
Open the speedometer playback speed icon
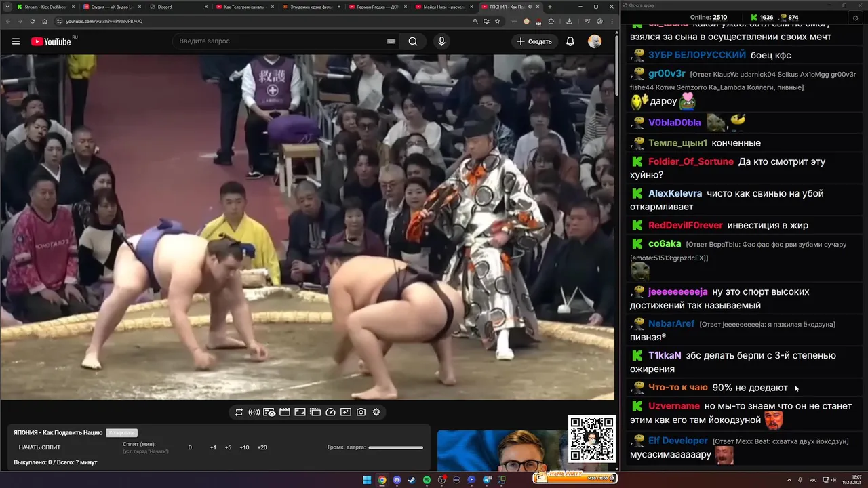tap(330, 412)
